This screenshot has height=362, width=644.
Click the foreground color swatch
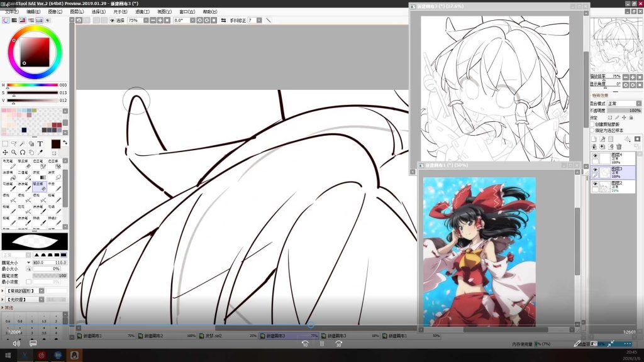click(56, 144)
